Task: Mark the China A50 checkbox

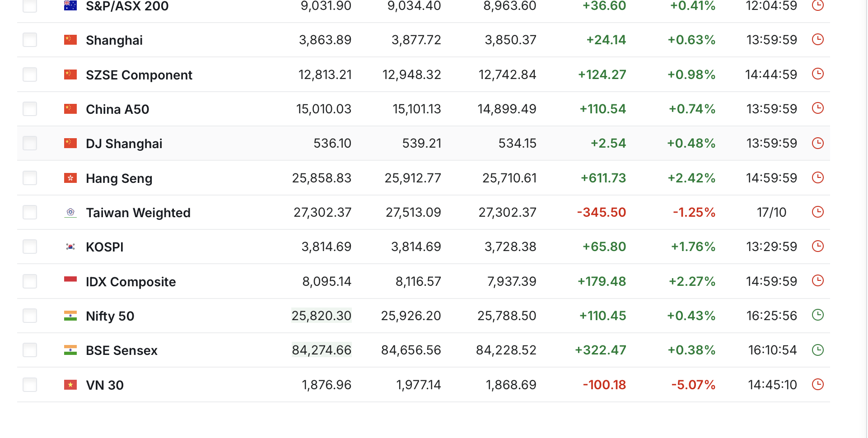Action: tap(30, 109)
